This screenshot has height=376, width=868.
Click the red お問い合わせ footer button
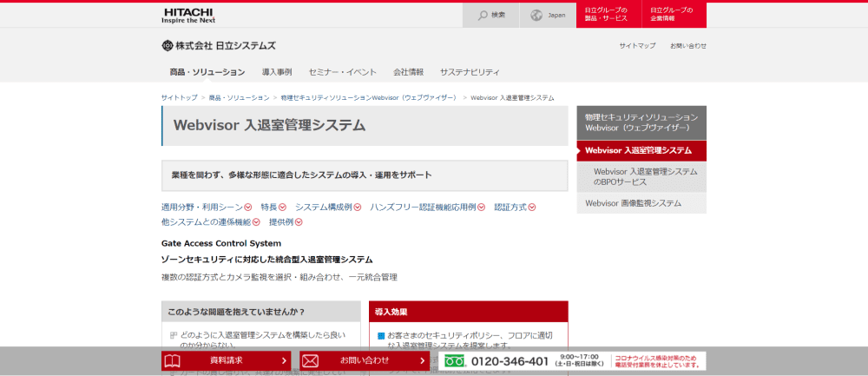click(365, 360)
